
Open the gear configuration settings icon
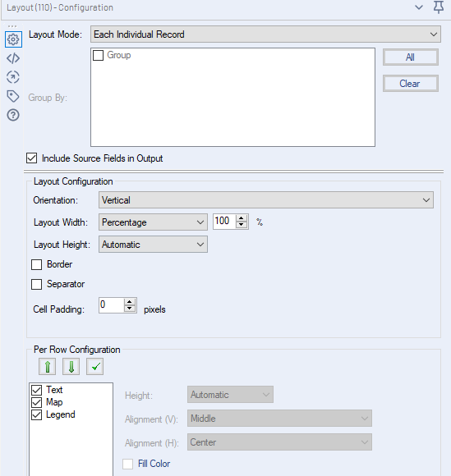13,39
